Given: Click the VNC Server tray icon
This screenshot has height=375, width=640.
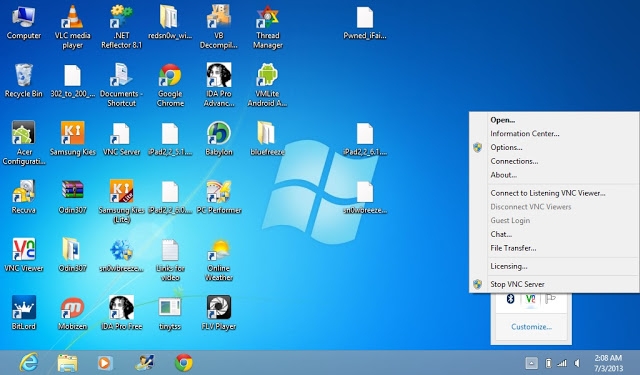Looking at the screenshot, I should (530, 299).
